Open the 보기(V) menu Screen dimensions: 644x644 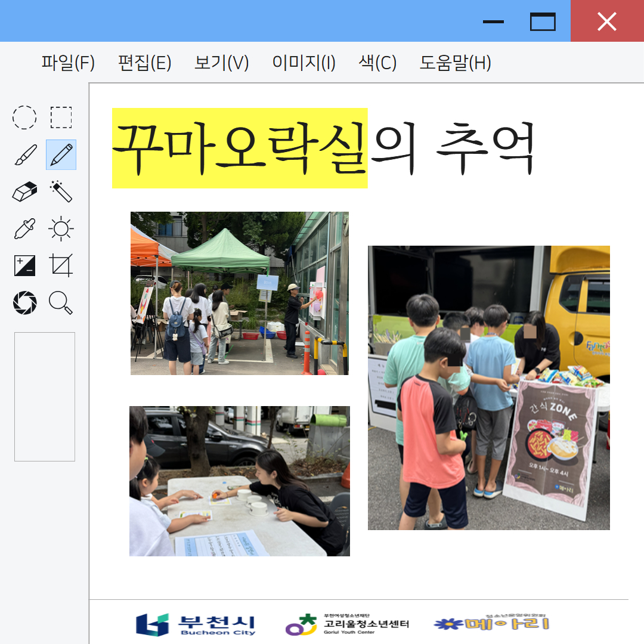[221, 63]
